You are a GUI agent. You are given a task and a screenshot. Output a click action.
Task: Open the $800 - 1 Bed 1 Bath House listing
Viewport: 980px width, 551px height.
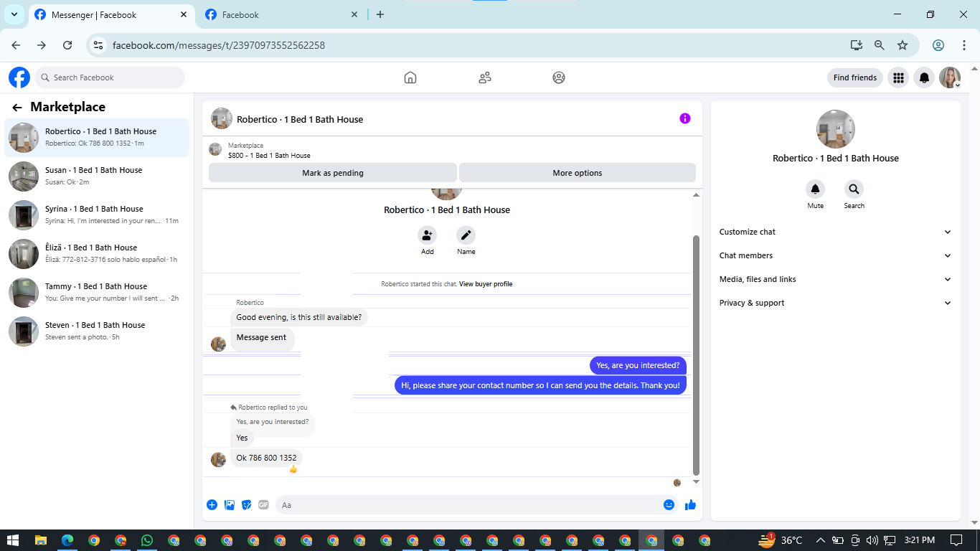pyautogui.click(x=269, y=155)
